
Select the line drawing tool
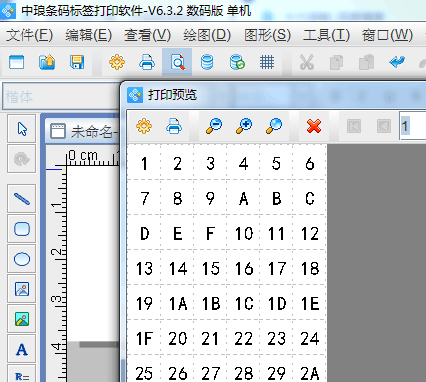pyautogui.click(x=22, y=199)
